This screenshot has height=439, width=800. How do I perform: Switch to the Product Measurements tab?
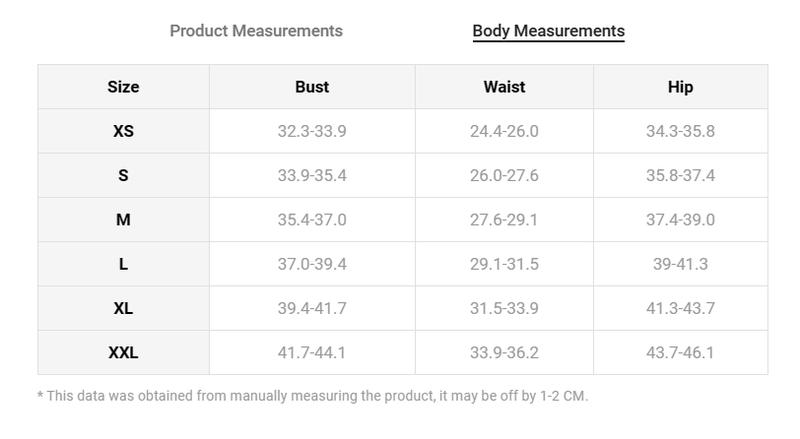click(256, 31)
